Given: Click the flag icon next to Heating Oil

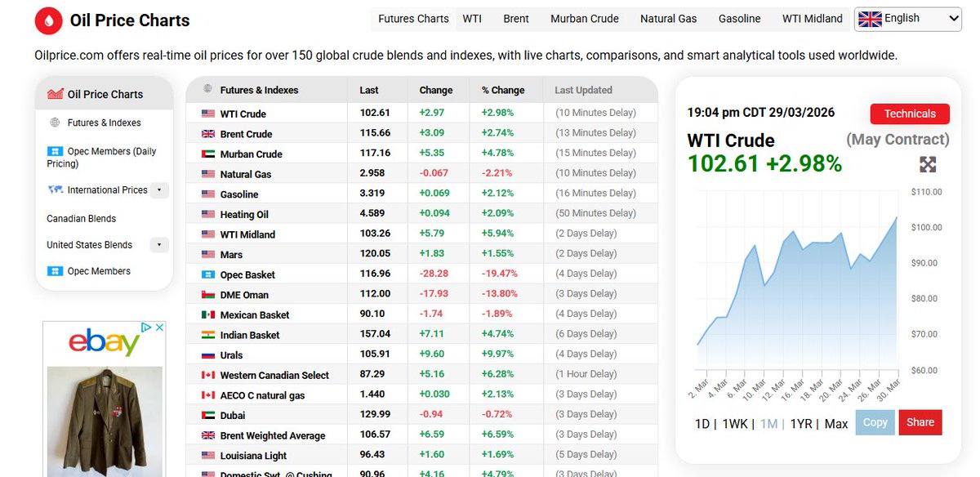Looking at the screenshot, I should click(x=207, y=214).
